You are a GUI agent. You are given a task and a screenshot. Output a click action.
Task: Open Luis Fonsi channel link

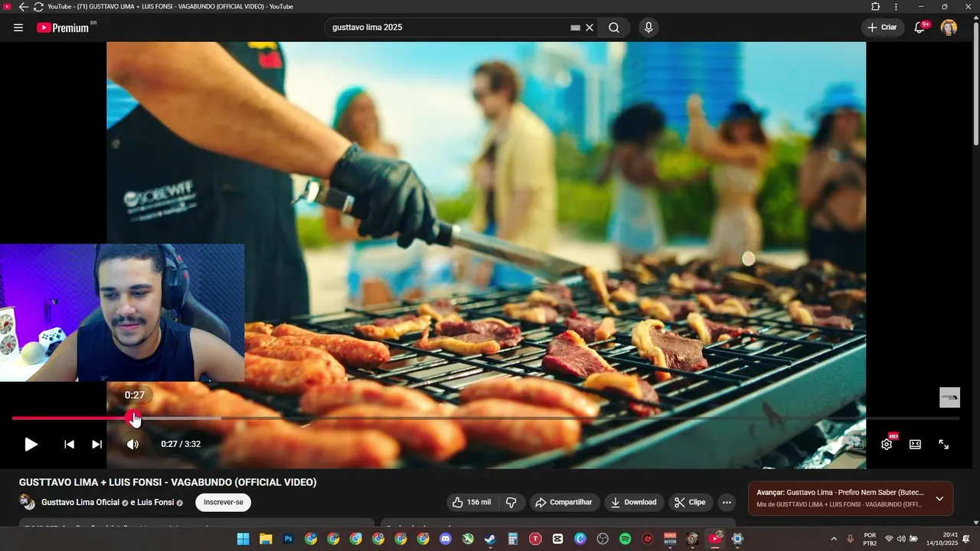tap(156, 502)
